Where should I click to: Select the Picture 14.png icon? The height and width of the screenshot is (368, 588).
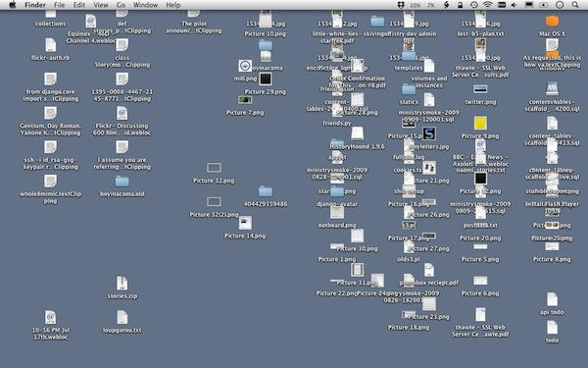tap(245, 223)
